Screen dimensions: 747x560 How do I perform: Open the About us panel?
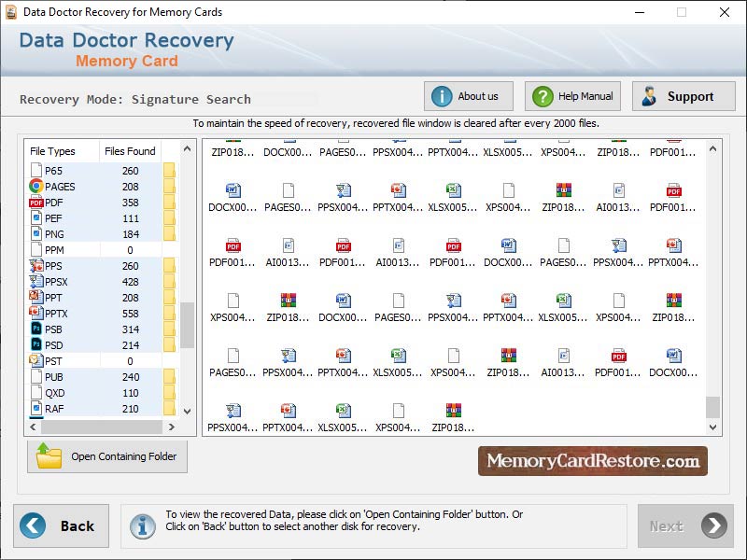click(468, 95)
